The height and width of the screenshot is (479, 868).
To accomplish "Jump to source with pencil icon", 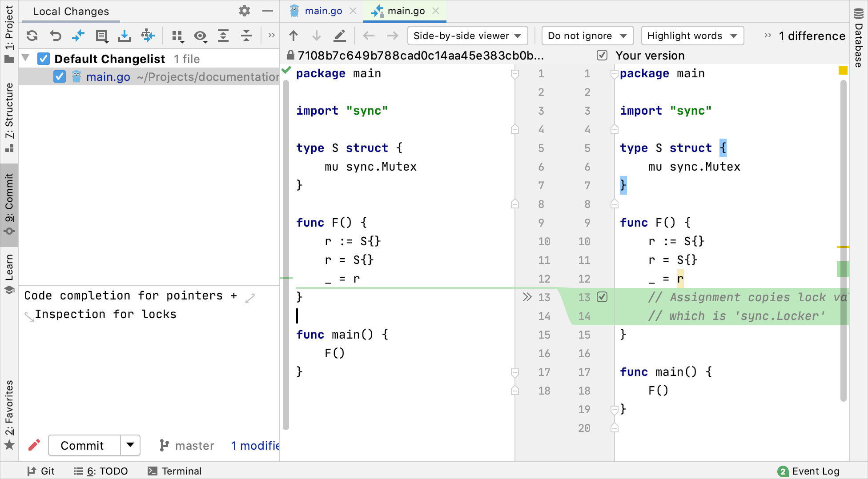I will coord(340,36).
